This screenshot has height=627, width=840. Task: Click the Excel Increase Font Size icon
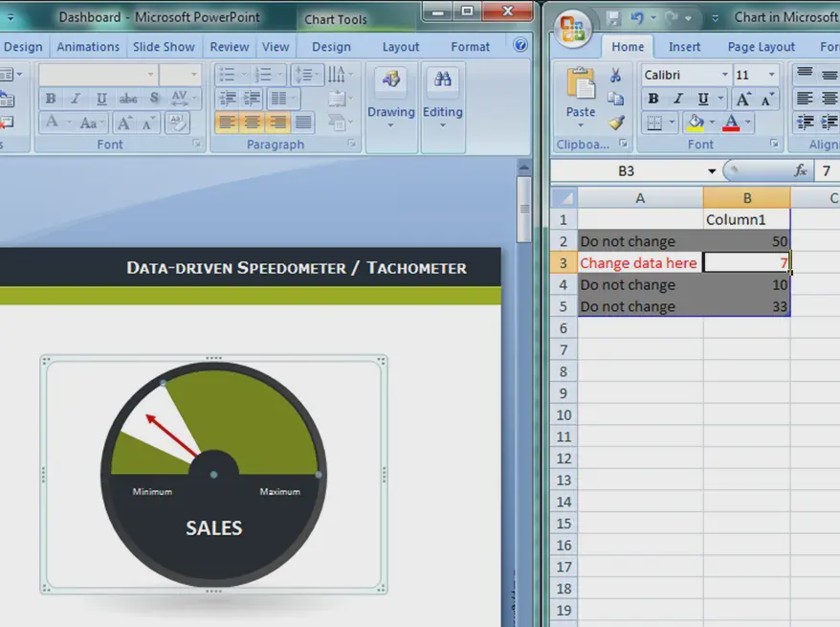tap(743, 99)
